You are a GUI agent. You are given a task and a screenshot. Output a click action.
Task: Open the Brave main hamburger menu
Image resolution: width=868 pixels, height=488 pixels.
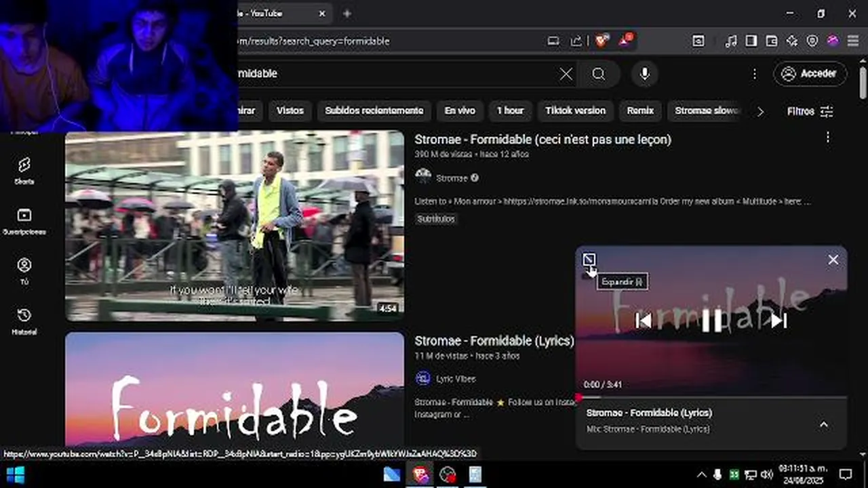coord(852,41)
